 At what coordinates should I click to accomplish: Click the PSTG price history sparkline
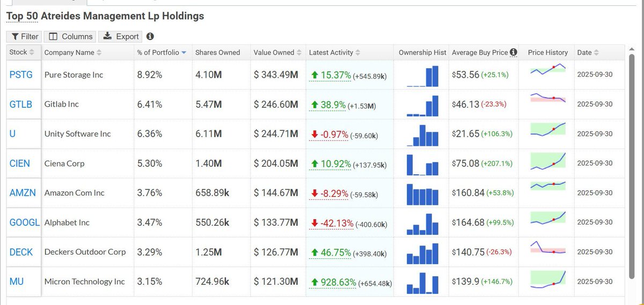(548, 70)
